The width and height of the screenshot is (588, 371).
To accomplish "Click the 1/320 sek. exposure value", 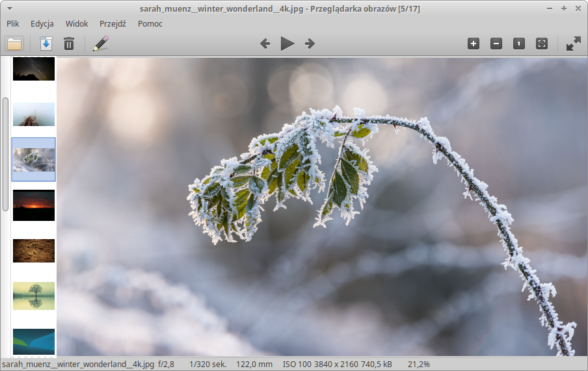I will (207, 365).
